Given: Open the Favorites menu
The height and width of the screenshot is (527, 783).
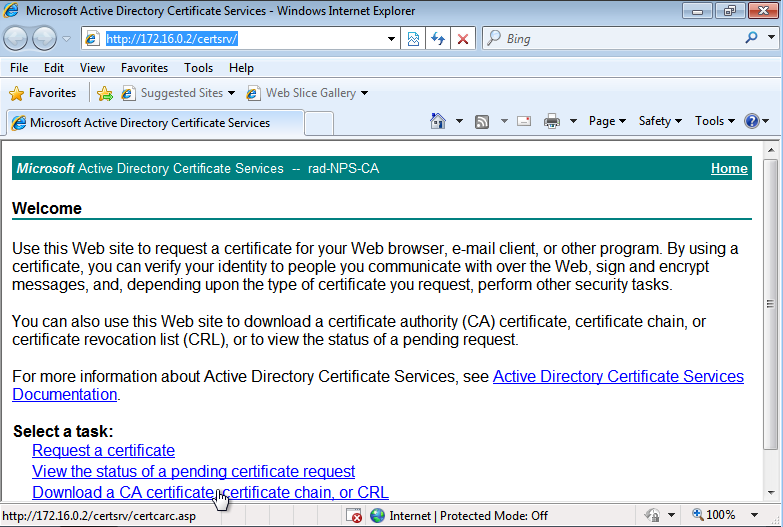Looking at the screenshot, I should point(144,67).
